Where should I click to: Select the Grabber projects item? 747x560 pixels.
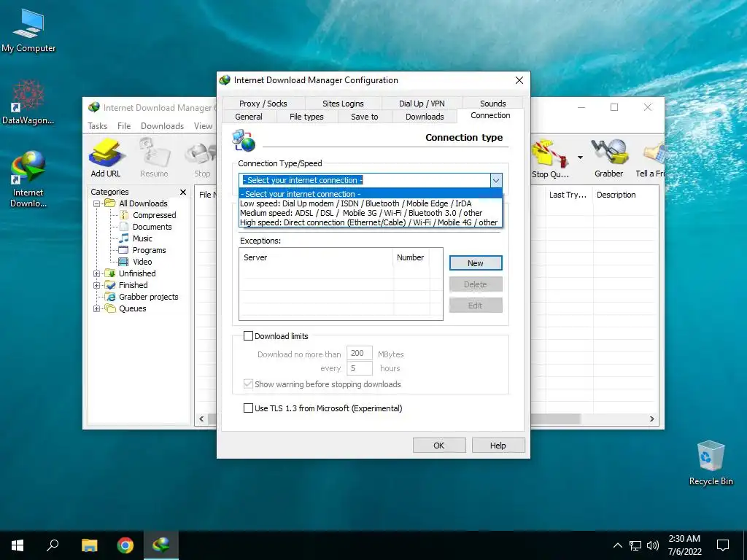(x=148, y=297)
